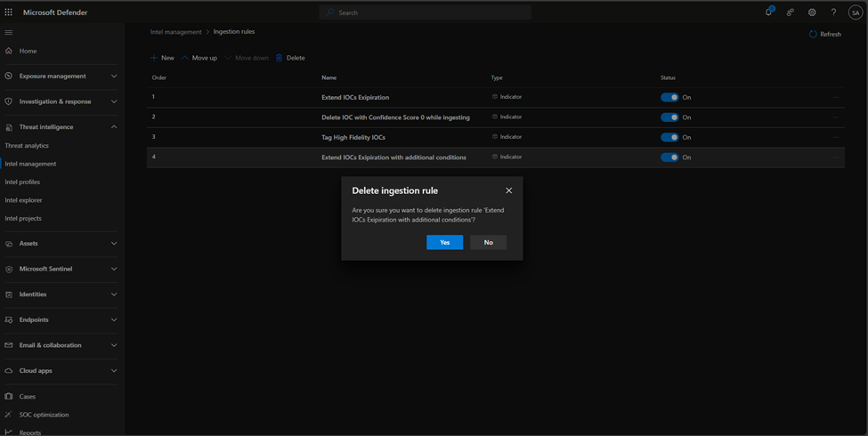Click the Exposure management icon
The height and width of the screenshot is (436, 868).
tap(8, 77)
